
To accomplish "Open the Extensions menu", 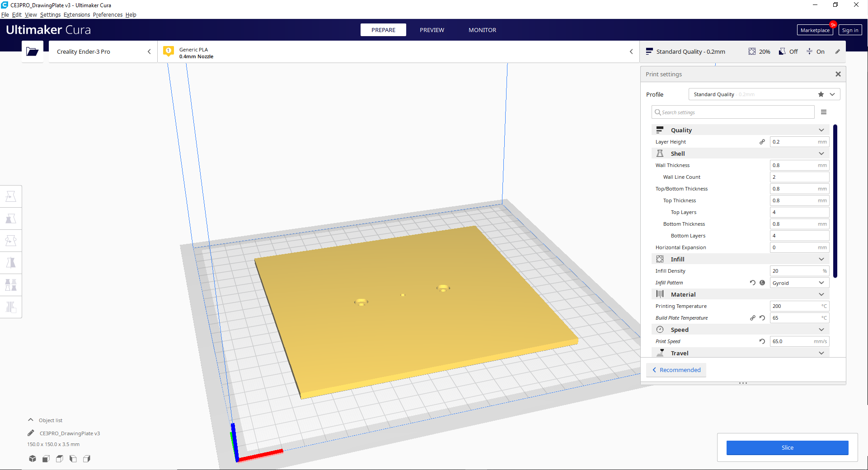I will [x=77, y=14].
